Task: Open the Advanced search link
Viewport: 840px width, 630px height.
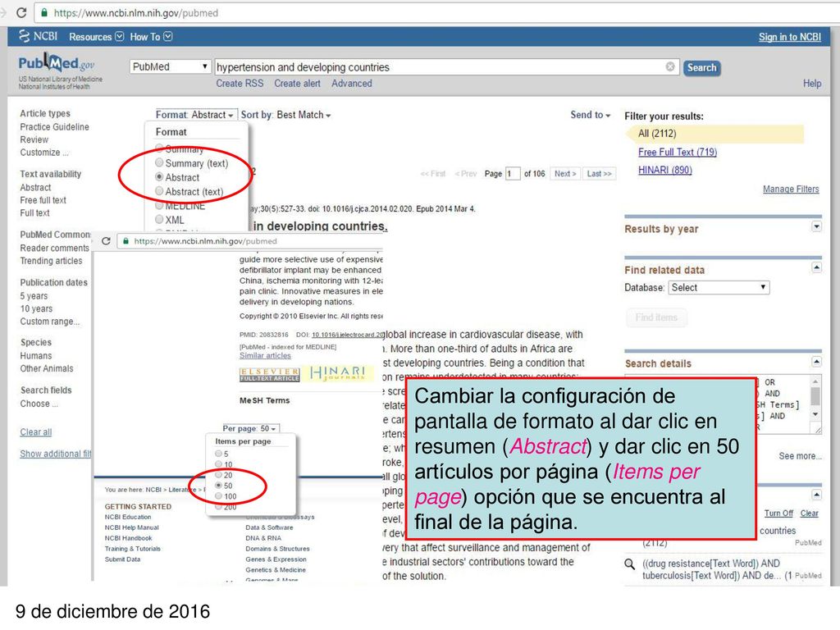Action: tap(351, 83)
